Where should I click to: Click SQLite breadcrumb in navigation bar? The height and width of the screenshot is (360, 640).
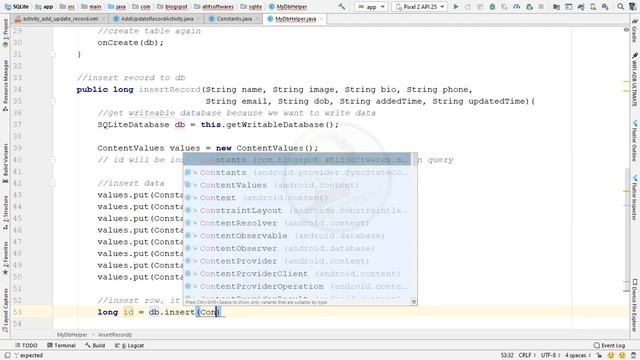[x=17, y=7]
